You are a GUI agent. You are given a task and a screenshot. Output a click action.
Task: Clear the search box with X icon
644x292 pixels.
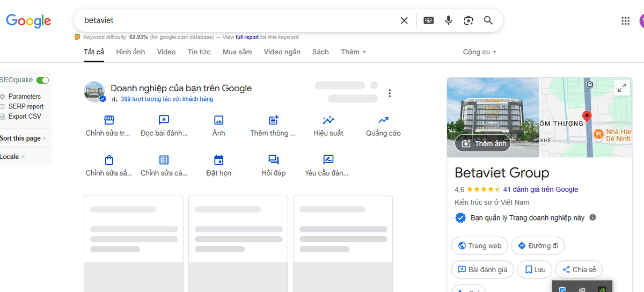click(x=404, y=20)
